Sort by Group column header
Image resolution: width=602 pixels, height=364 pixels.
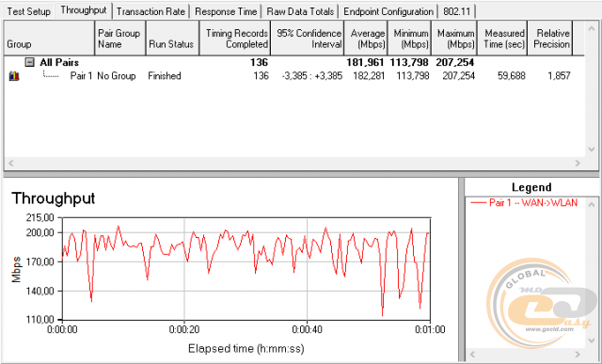[49, 38]
